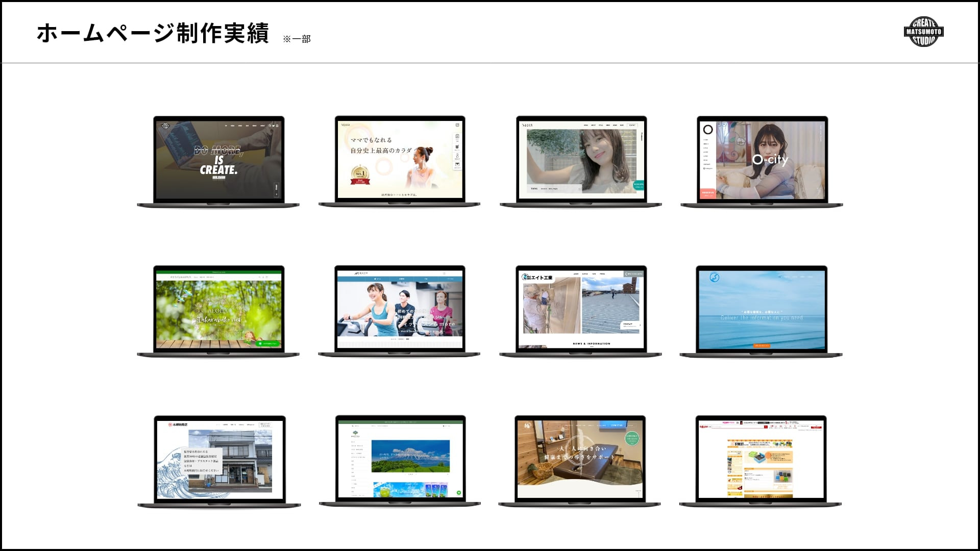This screenshot has width=980, height=551.
Task: Click the circular O-city logo mark
Action: [x=708, y=130]
